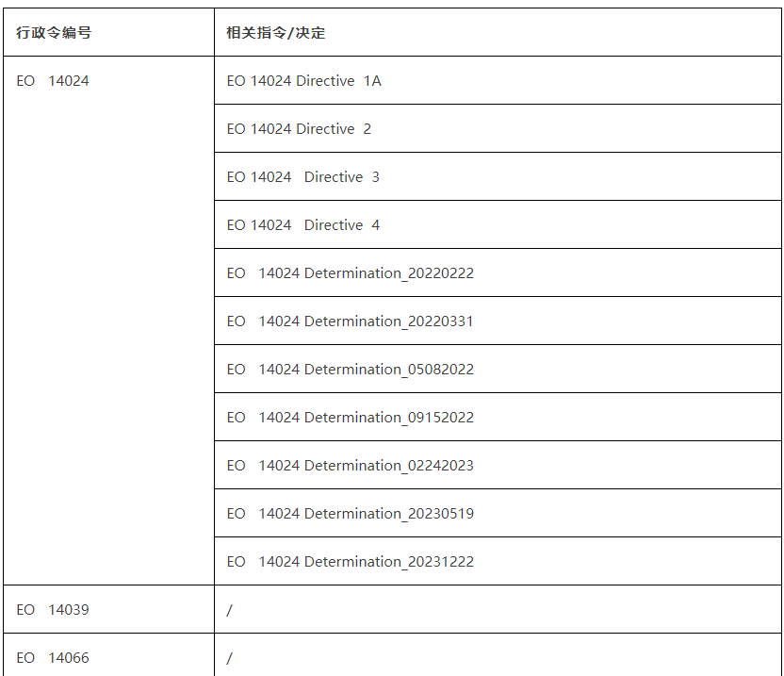Screen dimensions: 784x676
Task: Click Determination_02242023 entry
Action: point(388,466)
